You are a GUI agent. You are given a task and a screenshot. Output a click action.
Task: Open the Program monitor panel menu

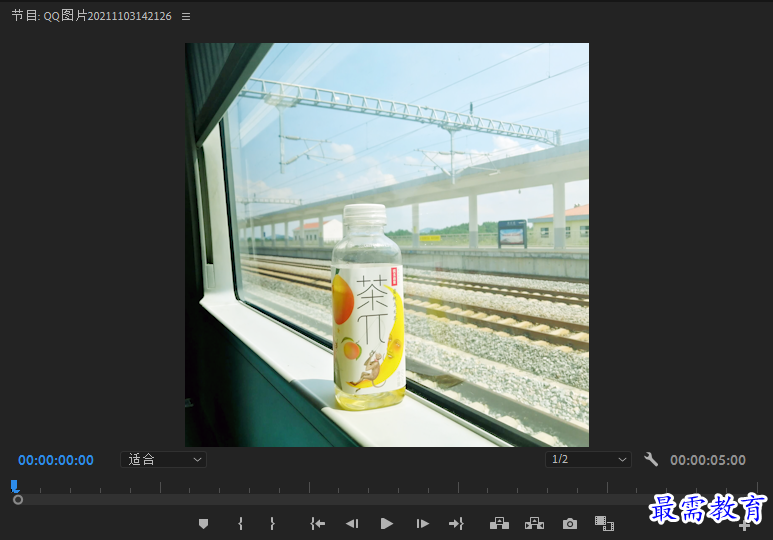click(x=186, y=17)
